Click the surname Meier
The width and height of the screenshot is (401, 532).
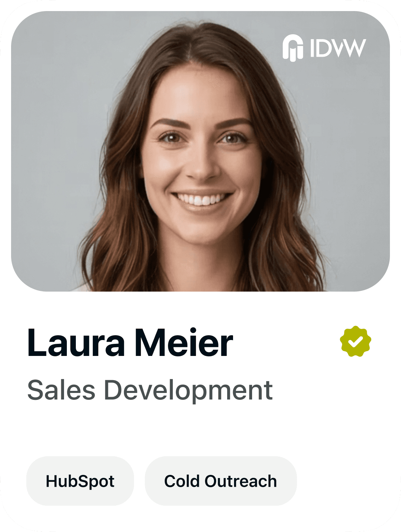tap(184, 342)
